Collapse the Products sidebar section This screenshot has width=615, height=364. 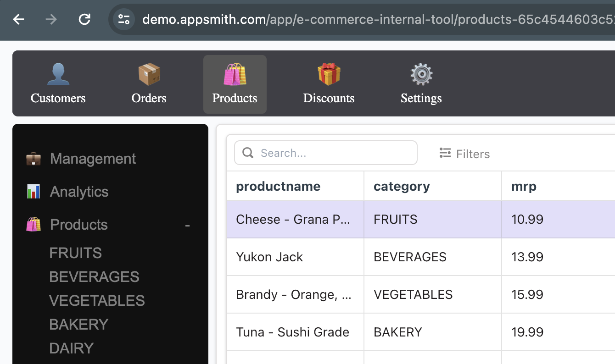tap(187, 225)
